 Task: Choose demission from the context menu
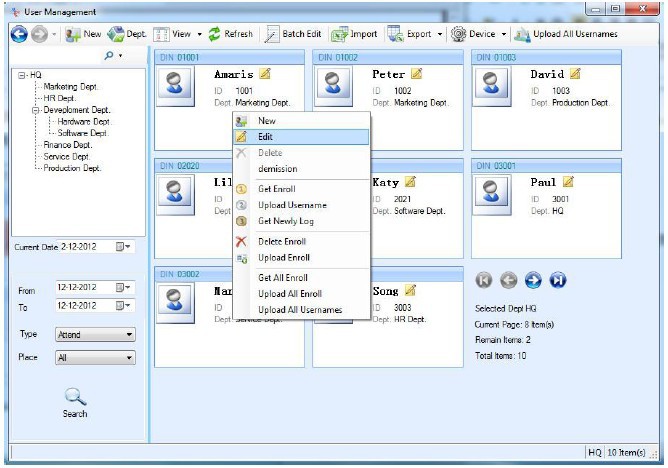[x=301, y=169]
